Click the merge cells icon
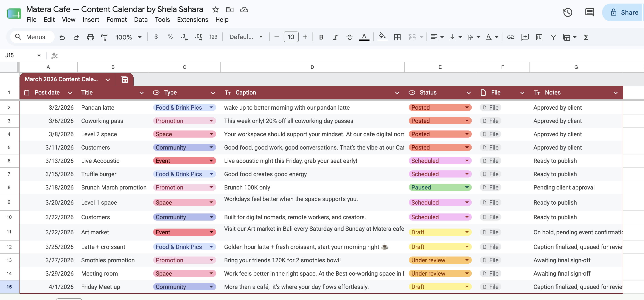644x300 pixels. 412,37
